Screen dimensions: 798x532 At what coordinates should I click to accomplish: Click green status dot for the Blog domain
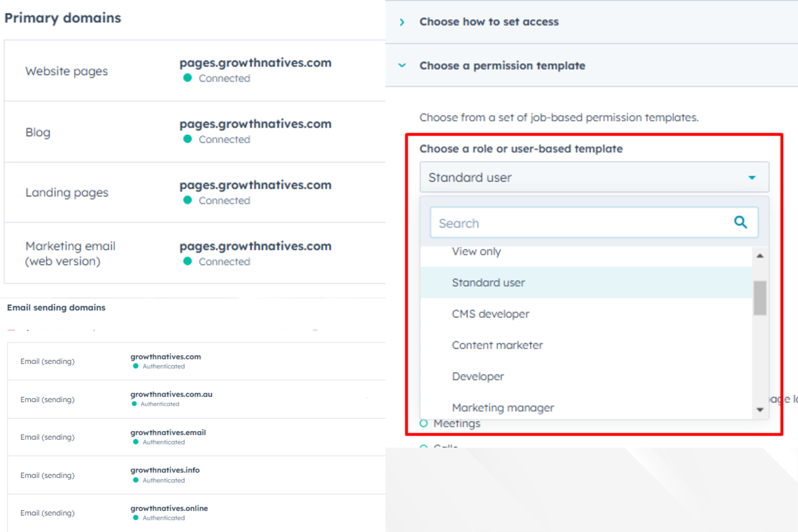coord(187,139)
